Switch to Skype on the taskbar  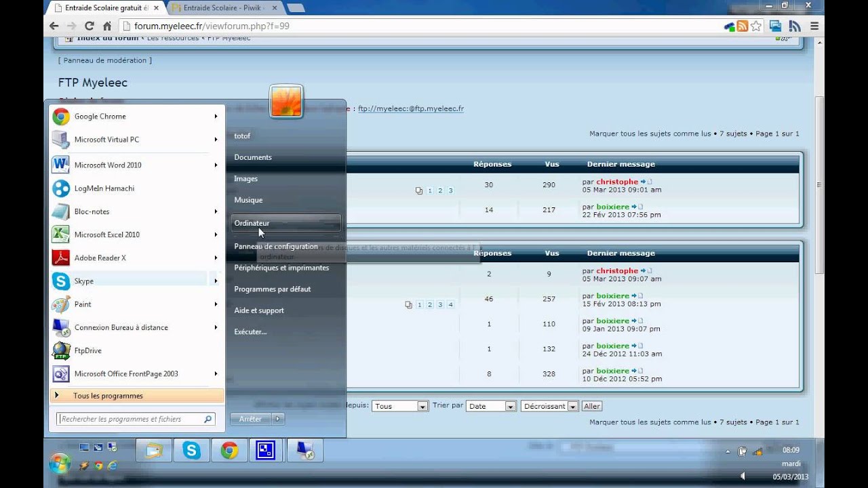(x=192, y=450)
